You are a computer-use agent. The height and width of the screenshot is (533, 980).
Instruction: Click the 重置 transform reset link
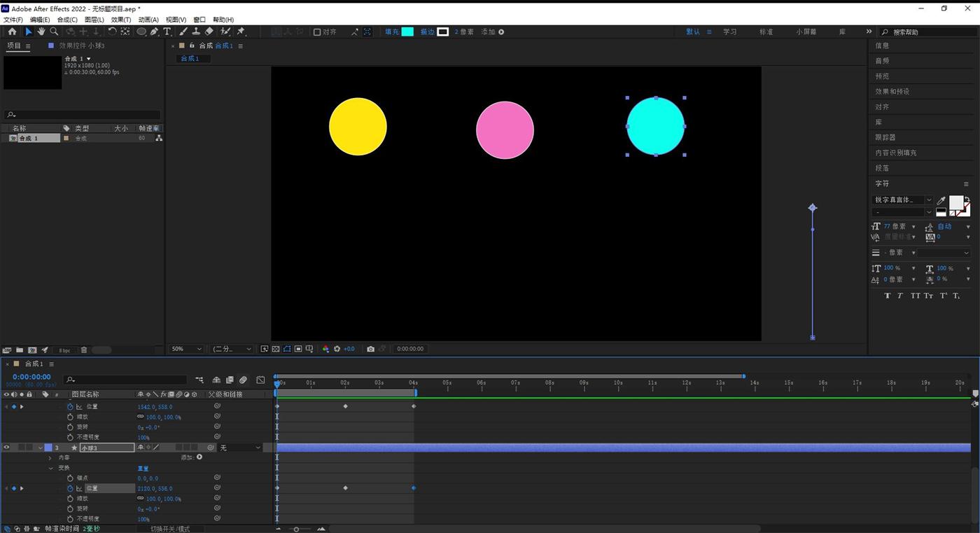pyautogui.click(x=143, y=468)
